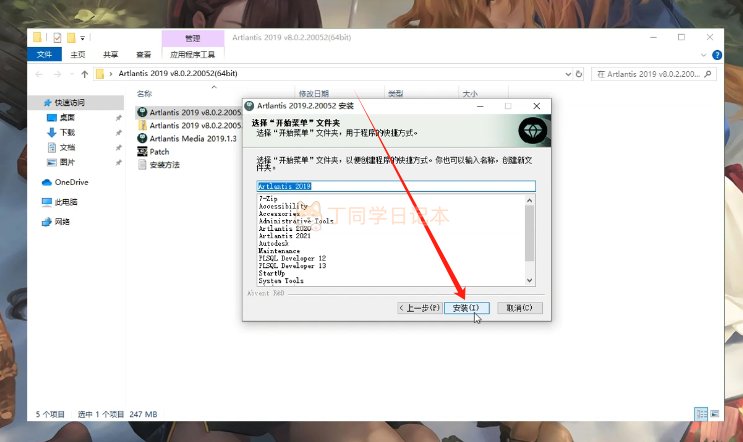Select StartUp in the folder list
This screenshot has height=442, width=743.
[x=272, y=273]
